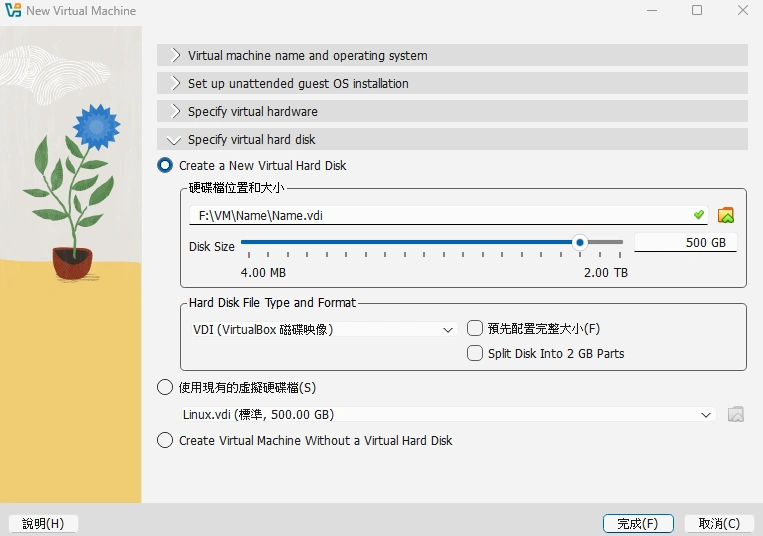Image resolution: width=763 pixels, height=536 pixels.
Task: Click the Finish (完成) button
Action: [638, 523]
